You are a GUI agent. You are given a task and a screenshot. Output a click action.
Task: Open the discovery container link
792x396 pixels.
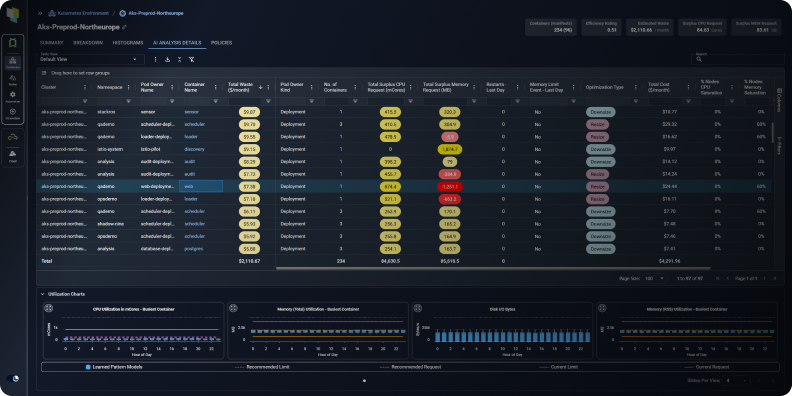click(194, 149)
